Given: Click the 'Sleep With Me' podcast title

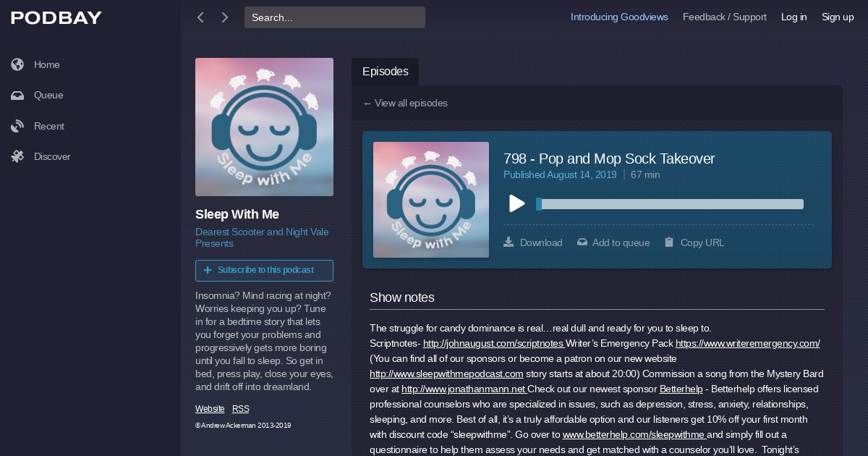Looking at the screenshot, I should point(237,214).
